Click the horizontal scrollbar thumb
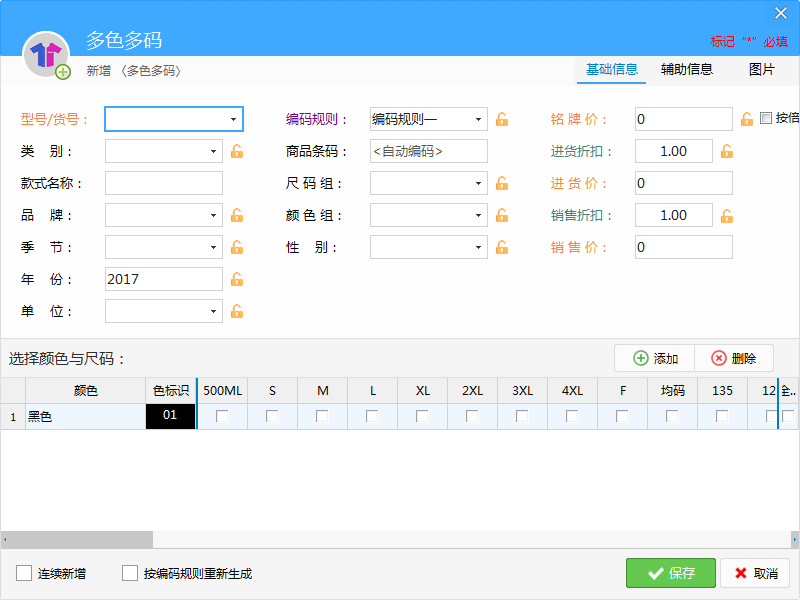The image size is (800, 600). [x=81, y=539]
